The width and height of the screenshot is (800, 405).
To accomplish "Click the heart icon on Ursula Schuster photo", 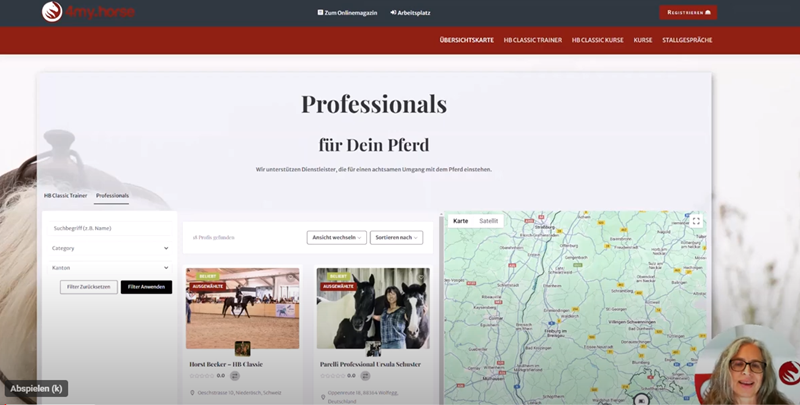I will click(421, 277).
